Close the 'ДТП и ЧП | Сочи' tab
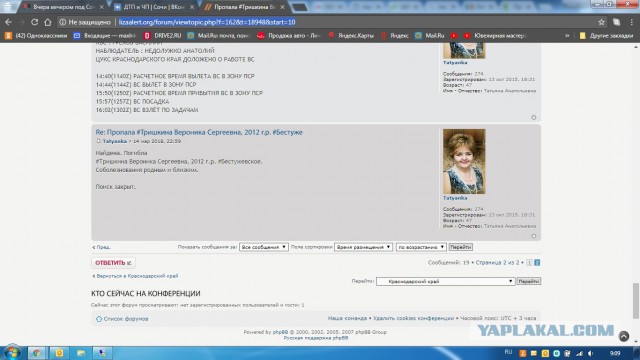The height and width of the screenshot is (360, 640). click(x=192, y=7)
